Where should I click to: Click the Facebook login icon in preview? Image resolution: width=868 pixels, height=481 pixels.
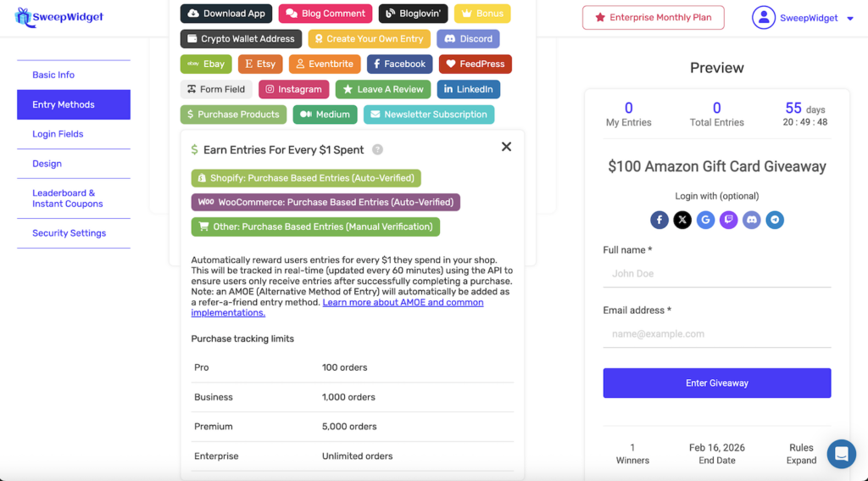coord(659,221)
